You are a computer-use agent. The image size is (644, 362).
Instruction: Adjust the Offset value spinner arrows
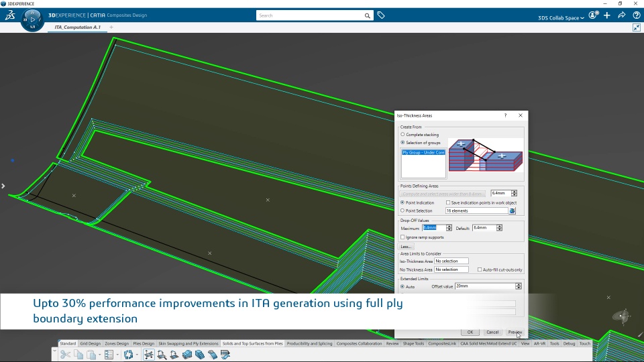(519, 286)
